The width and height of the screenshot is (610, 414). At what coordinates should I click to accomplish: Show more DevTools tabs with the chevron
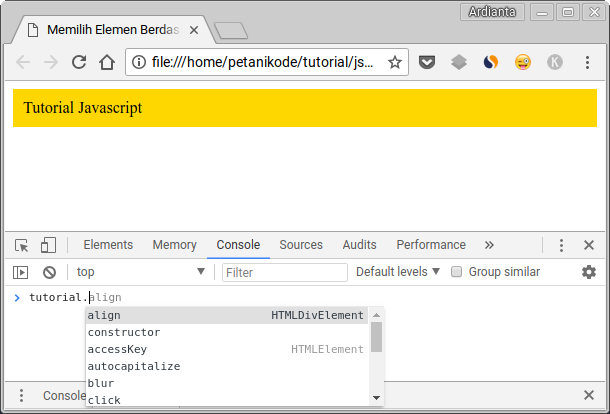(x=489, y=245)
